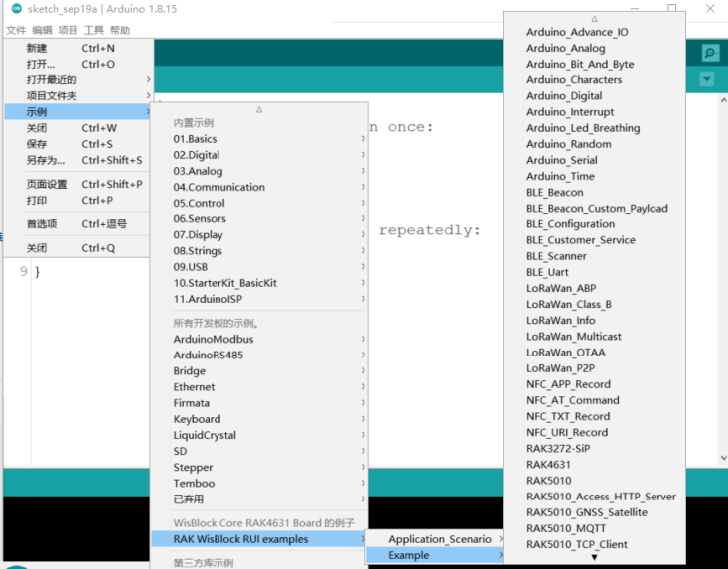The height and width of the screenshot is (569, 728).
Task: Open LoRaWan_ABP example
Action: pyautogui.click(x=594, y=288)
